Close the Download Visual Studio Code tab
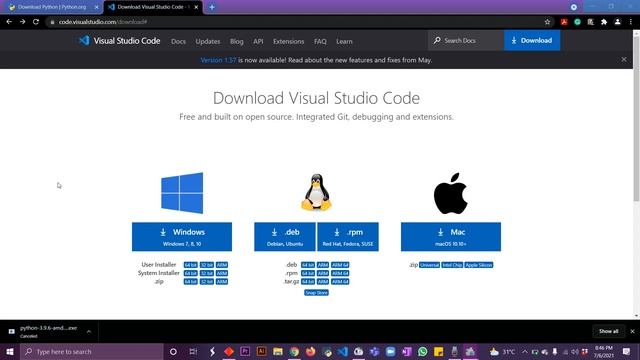This screenshot has width=640, height=360. coord(196,7)
